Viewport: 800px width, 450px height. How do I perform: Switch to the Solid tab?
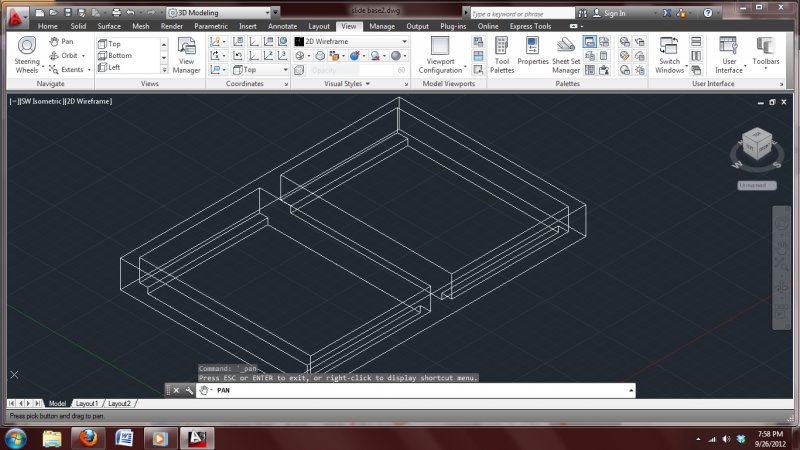tap(78, 26)
